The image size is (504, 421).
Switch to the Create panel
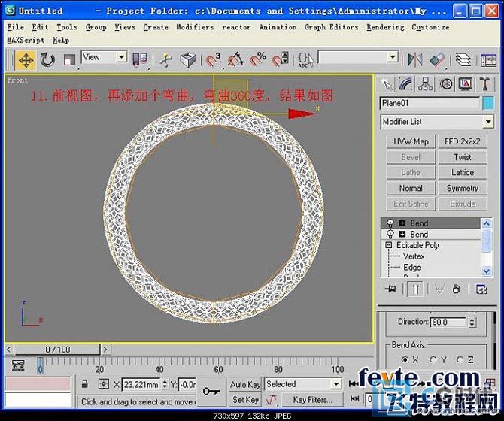tap(387, 84)
